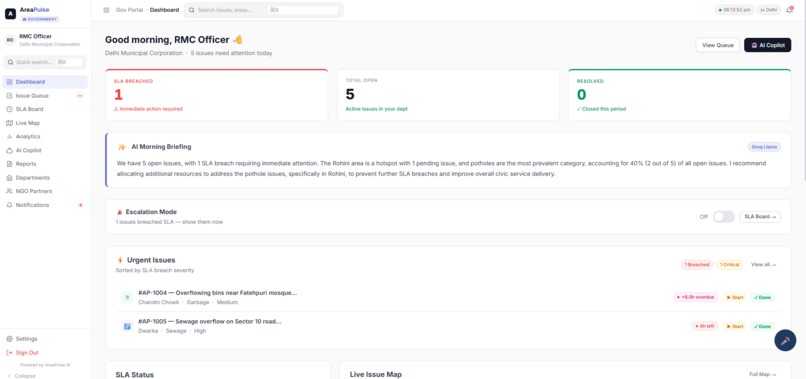Turn on the Escalation Mode switch
This screenshot has width=806, height=379.
723,216
